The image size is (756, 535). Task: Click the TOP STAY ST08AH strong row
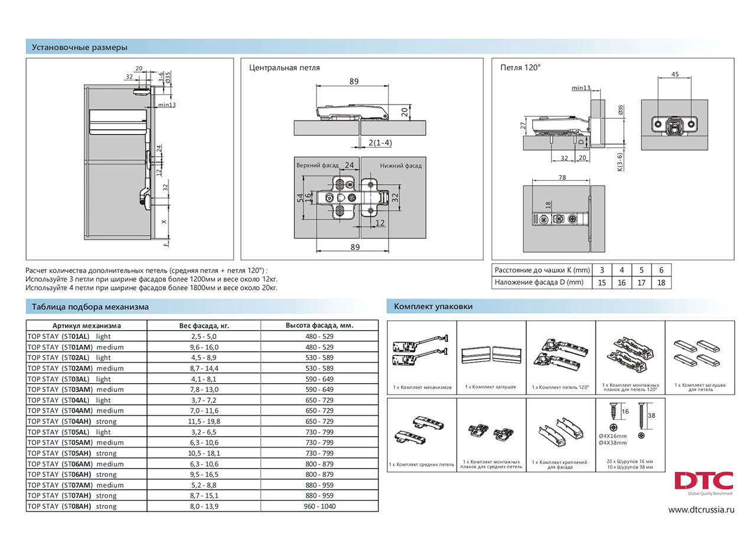(x=202, y=506)
